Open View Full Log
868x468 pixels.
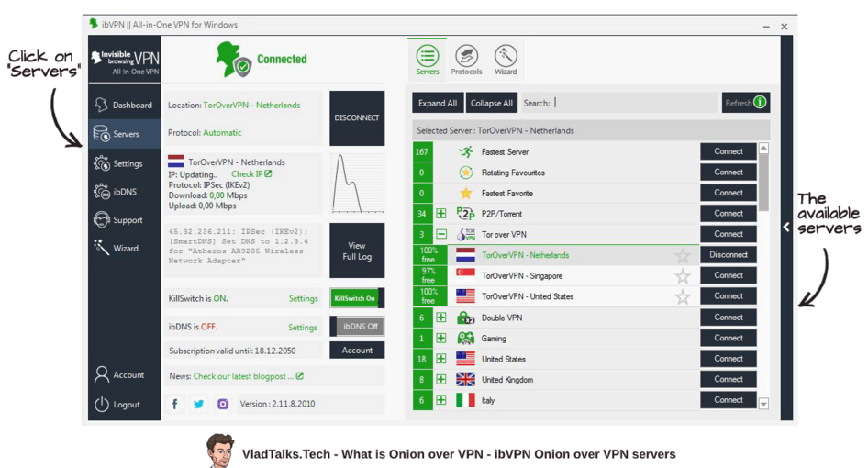point(357,251)
